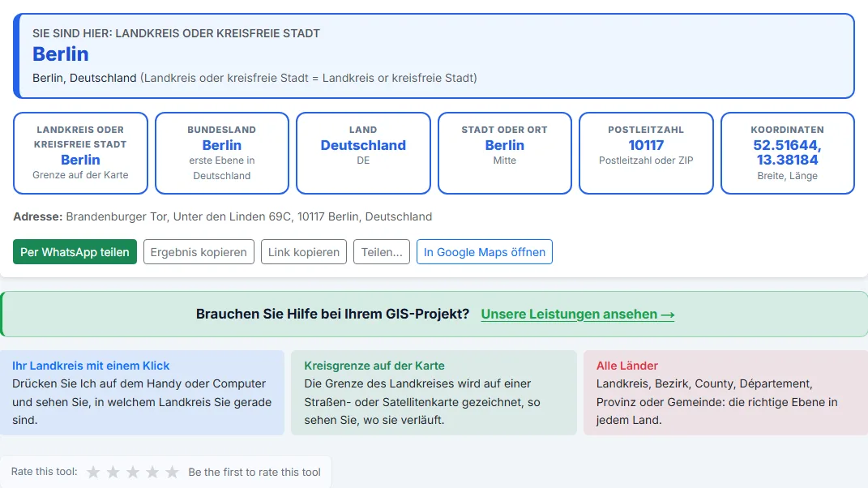
Task: Click the Be the first to rate text
Action: coord(254,472)
